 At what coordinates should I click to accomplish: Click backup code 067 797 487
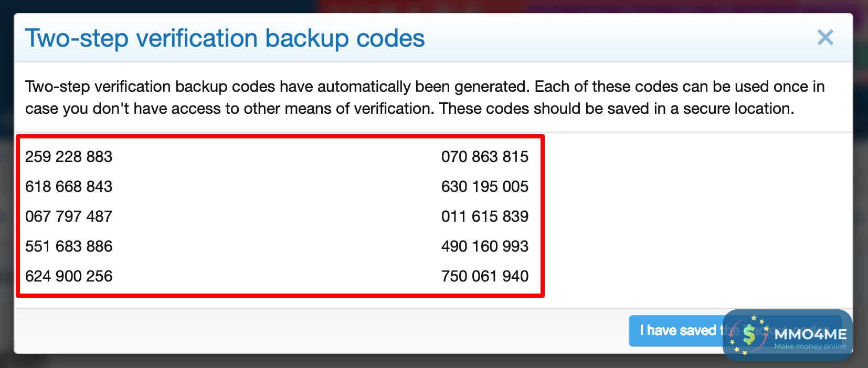click(69, 217)
